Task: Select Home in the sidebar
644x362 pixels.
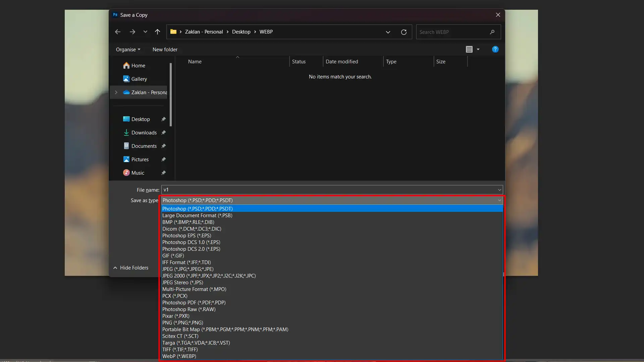Action: pos(138,66)
